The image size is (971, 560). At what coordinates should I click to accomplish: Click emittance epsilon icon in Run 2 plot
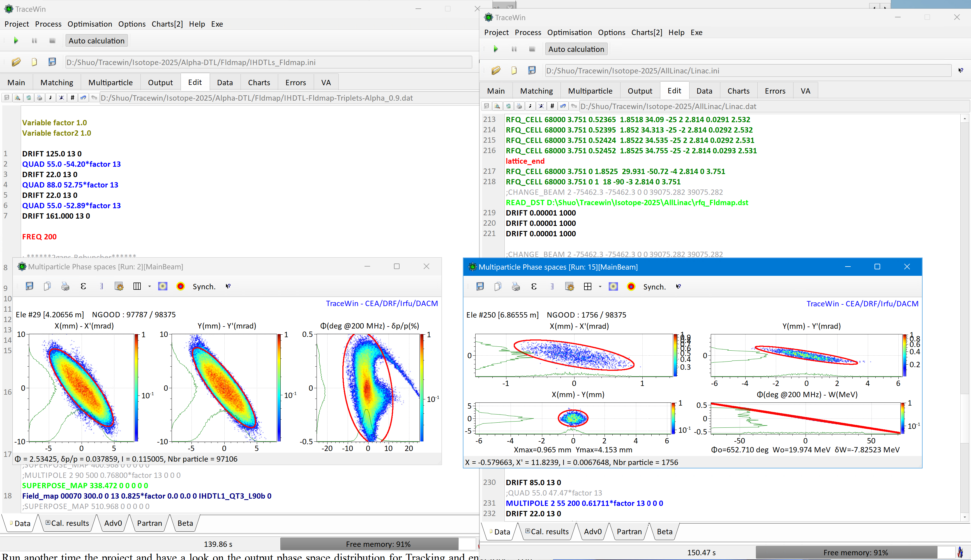pyautogui.click(x=83, y=286)
